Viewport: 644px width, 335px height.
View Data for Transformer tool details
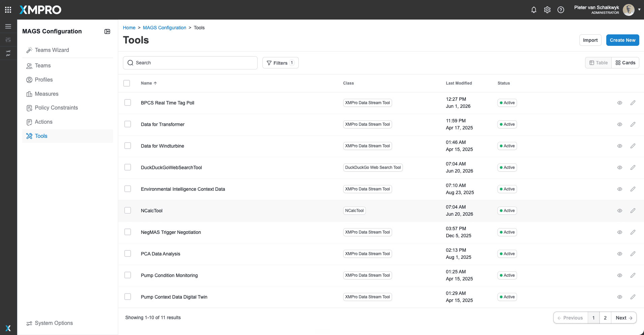620,124
